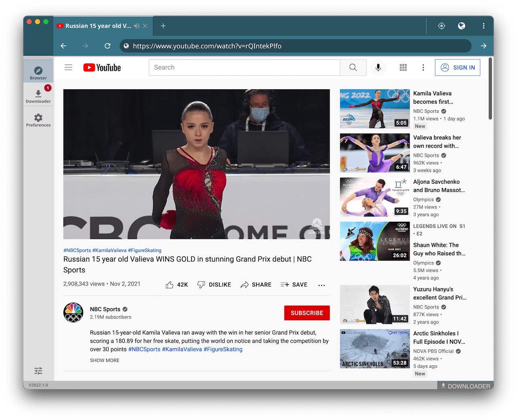This screenshot has width=517, height=420.
Task: Click 'Yuzuru Hanyu's excellent Grand Pri…' title
Action: pos(440,294)
